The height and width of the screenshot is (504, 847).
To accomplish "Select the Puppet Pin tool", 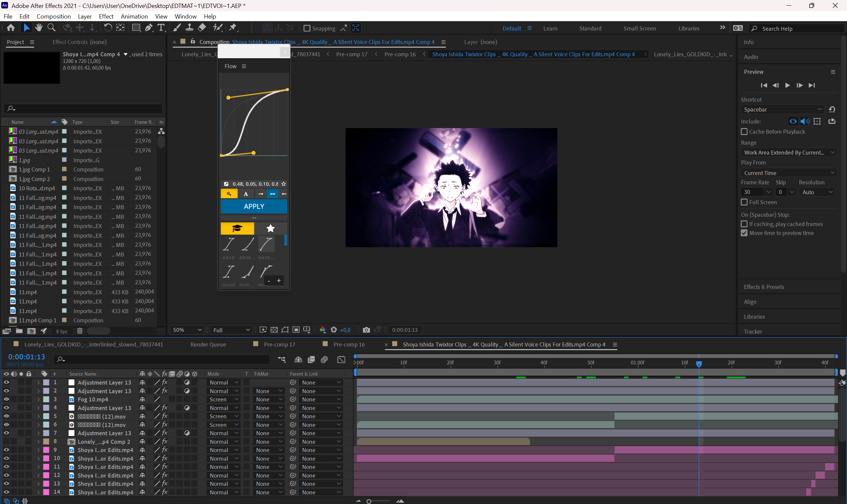I will (233, 28).
